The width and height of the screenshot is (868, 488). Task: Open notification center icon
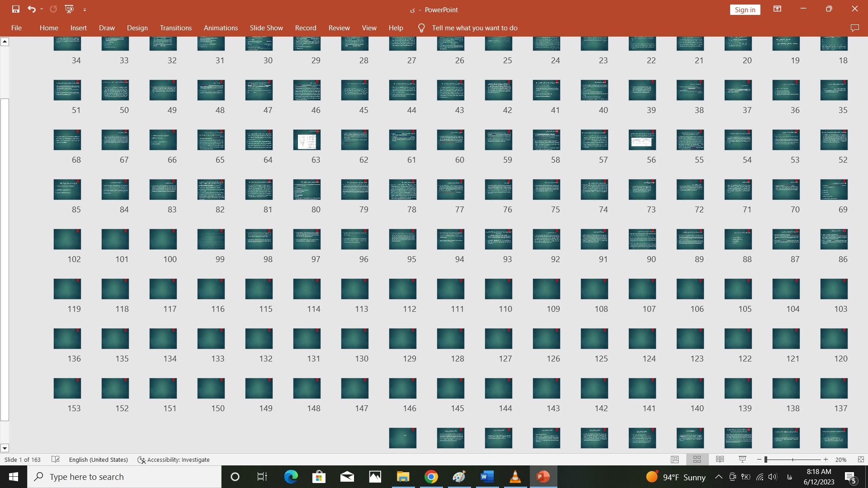(x=850, y=477)
